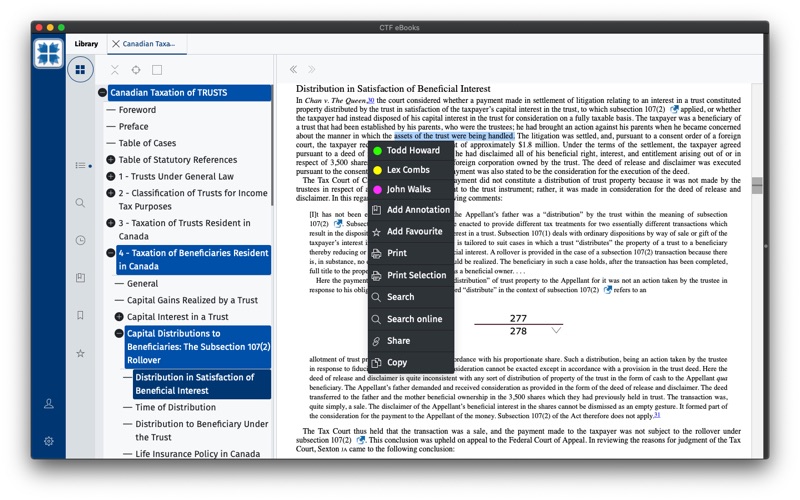Expand 1 - Trusts Under General Law
This screenshot has height=500, width=800.
tap(110, 177)
